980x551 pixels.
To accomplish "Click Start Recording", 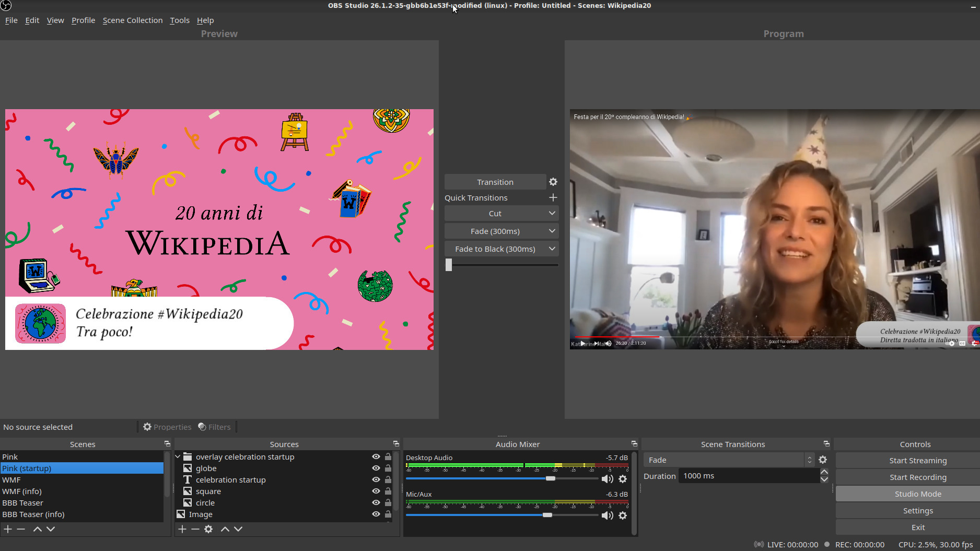I will pos(918,477).
